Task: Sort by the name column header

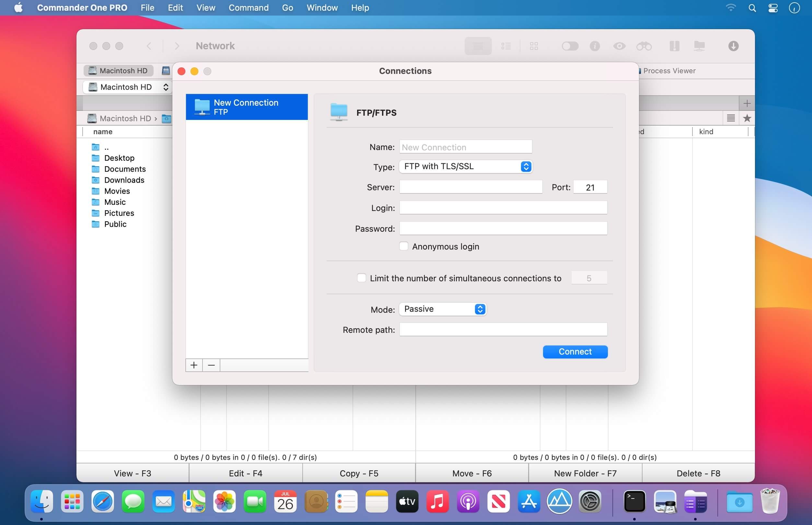Action: coord(103,132)
